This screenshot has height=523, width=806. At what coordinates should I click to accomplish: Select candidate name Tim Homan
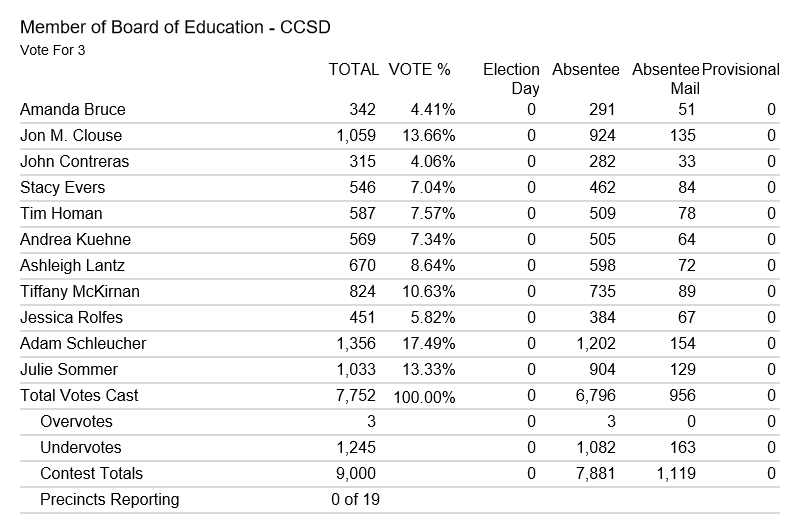coord(61,214)
